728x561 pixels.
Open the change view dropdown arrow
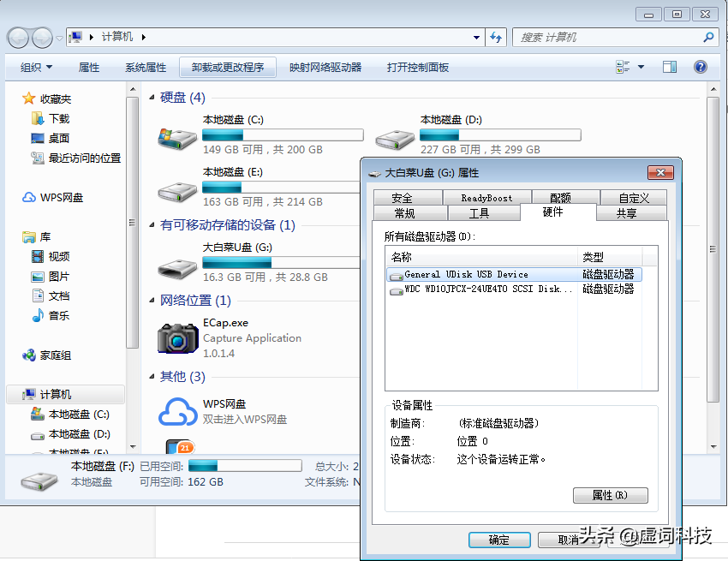click(x=641, y=67)
